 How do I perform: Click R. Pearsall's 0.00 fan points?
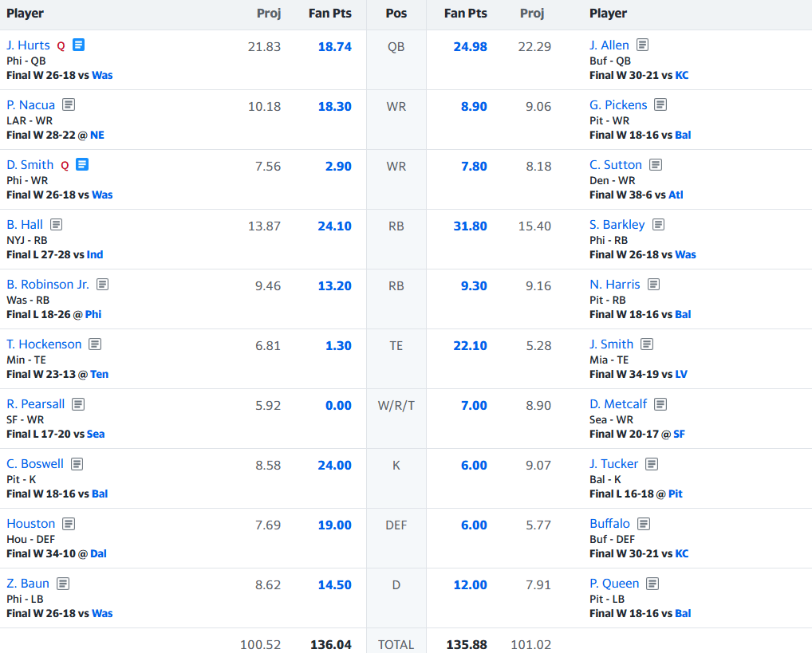(338, 406)
